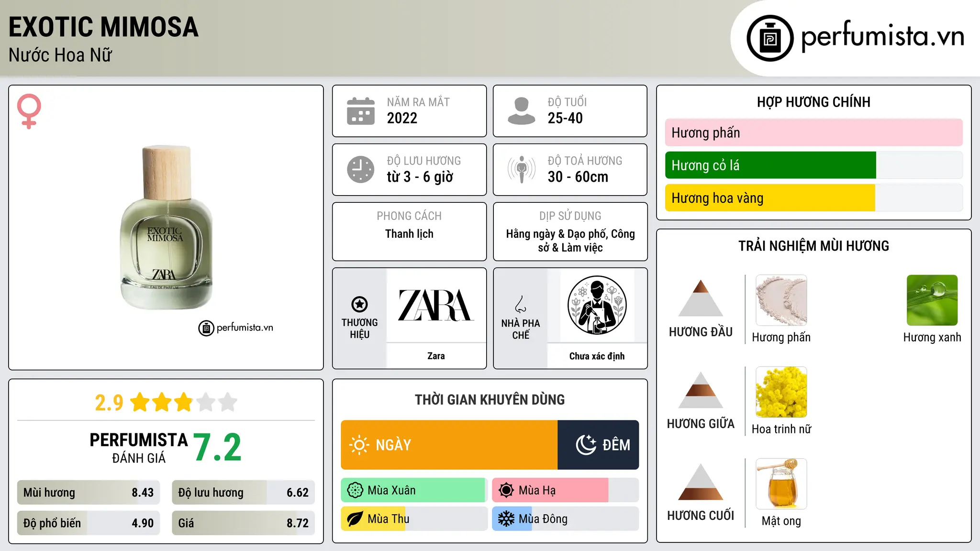
Task: Click the Mùa Hạ season bar
Action: pos(566,490)
